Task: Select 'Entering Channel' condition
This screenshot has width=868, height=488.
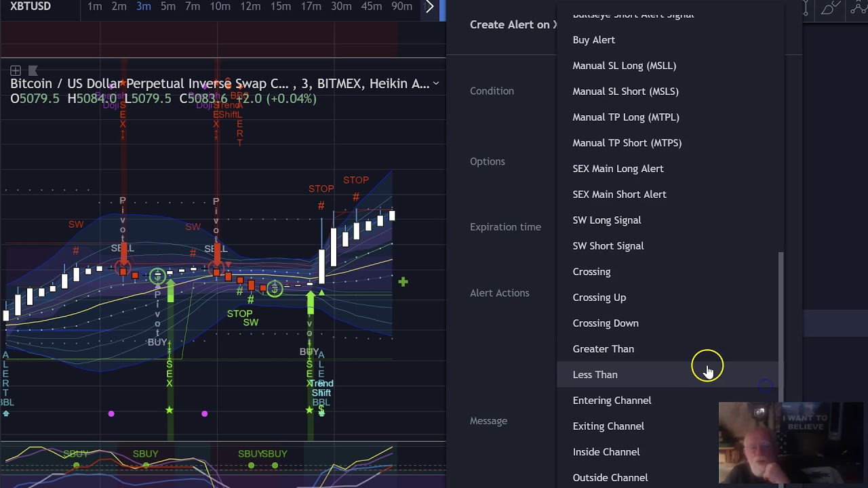Action: click(x=612, y=401)
